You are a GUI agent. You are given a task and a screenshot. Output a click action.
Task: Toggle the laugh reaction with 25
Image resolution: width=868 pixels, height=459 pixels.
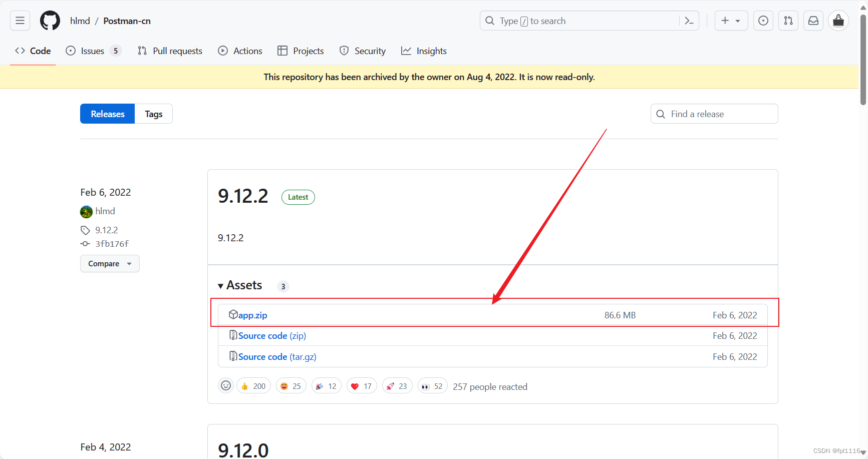coord(291,386)
